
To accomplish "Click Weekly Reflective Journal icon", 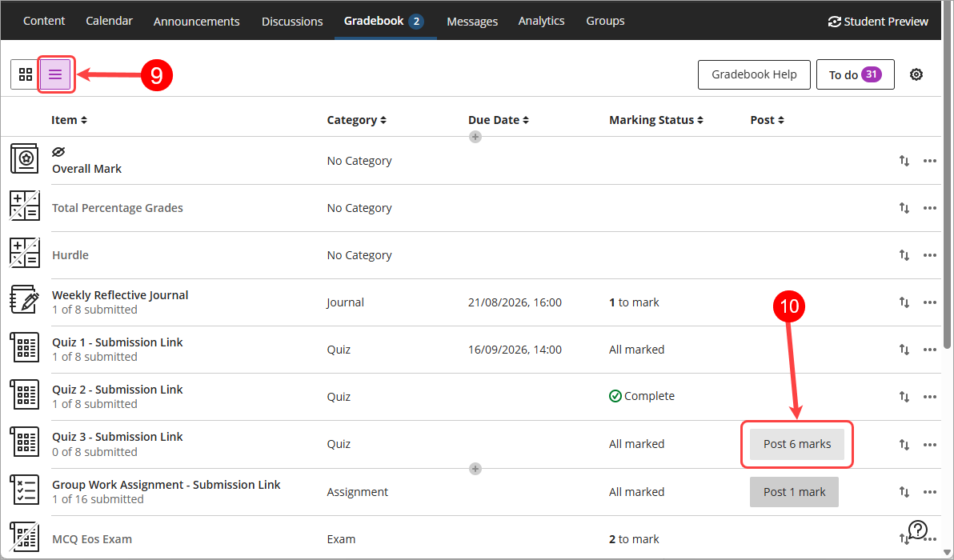I will [24, 299].
